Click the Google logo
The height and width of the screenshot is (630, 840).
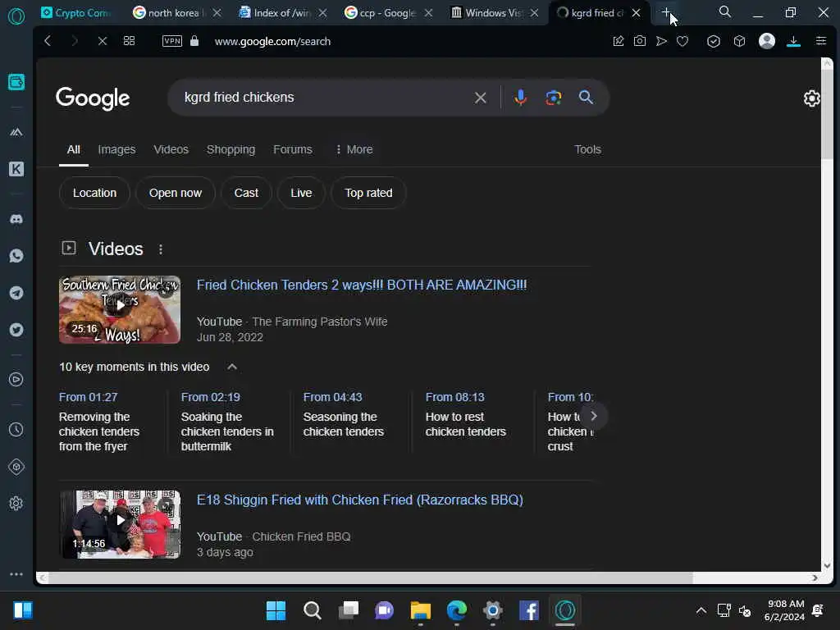pos(93,98)
